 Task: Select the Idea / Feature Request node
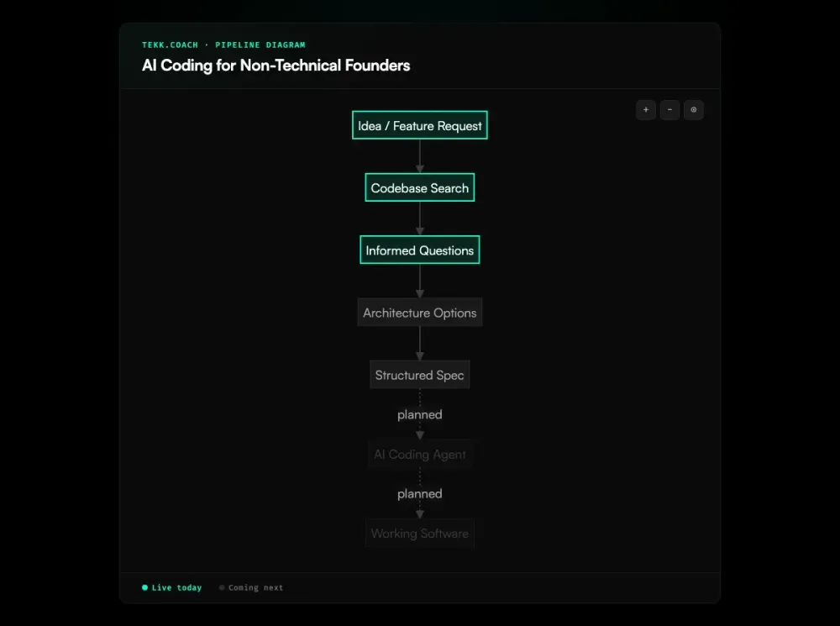click(419, 124)
